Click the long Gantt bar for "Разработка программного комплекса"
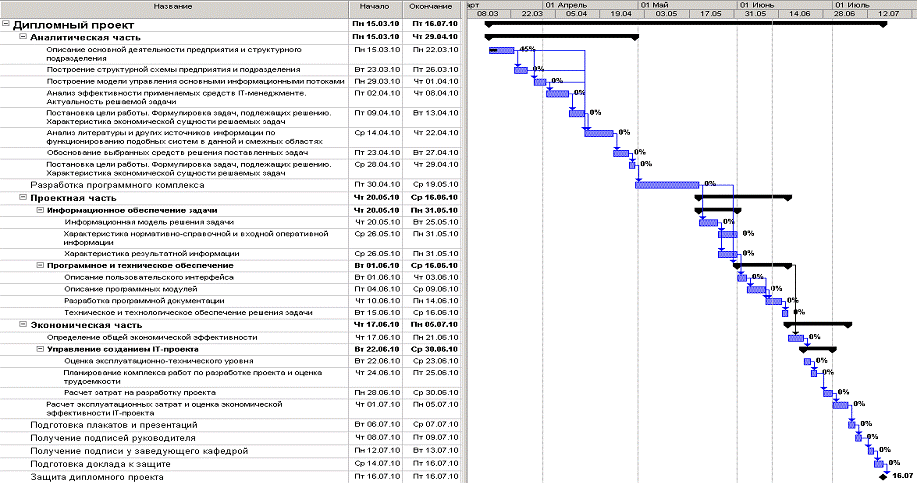 click(x=666, y=185)
